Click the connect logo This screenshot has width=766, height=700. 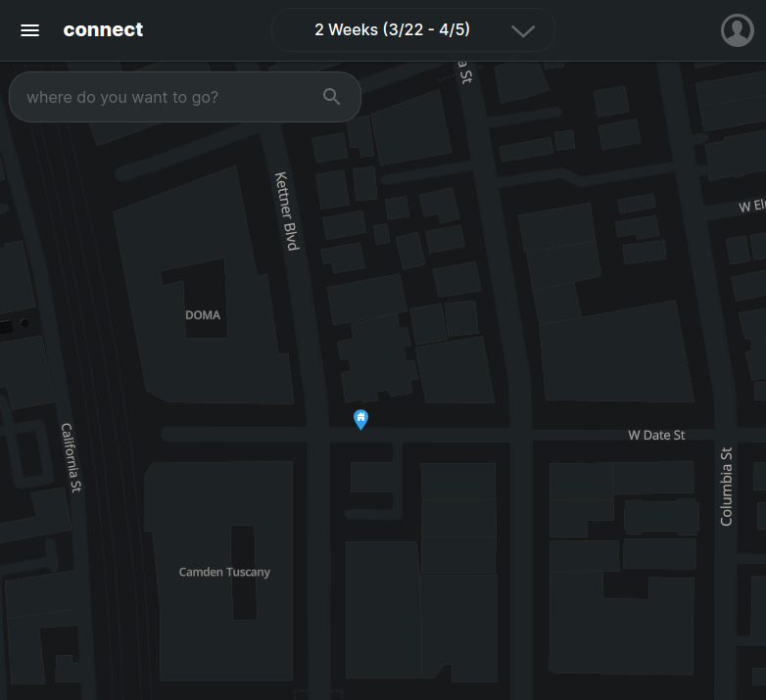pos(103,29)
